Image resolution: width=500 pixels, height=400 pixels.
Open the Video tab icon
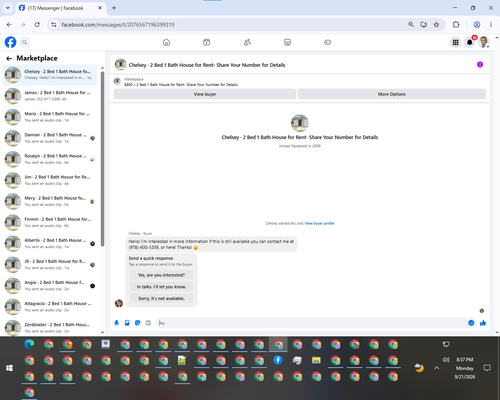tap(207, 42)
